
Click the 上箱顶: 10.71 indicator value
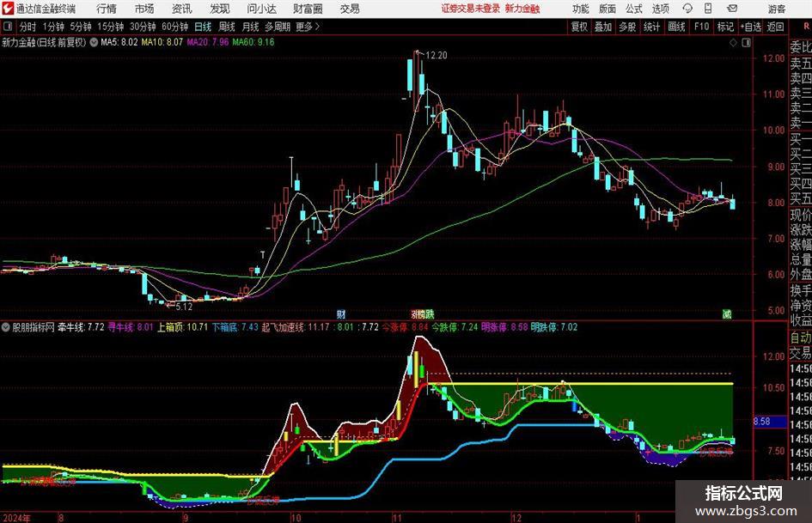pos(182,327)
